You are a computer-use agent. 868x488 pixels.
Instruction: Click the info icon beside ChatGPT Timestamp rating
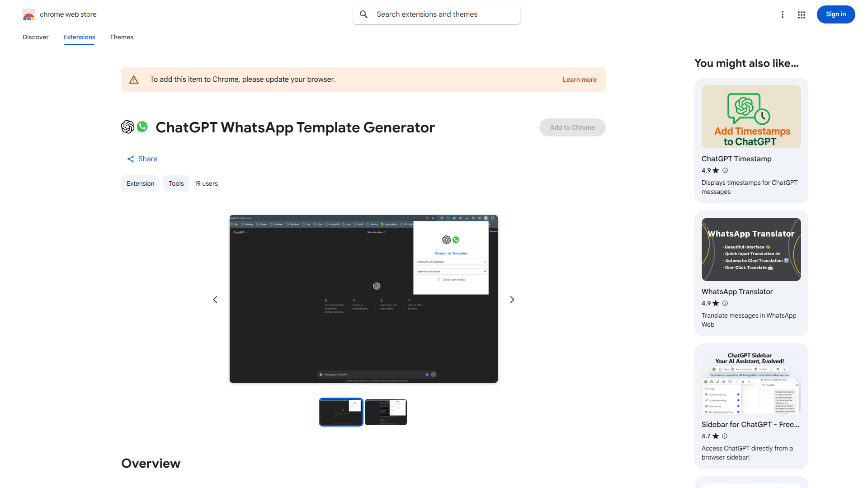click(x=725, y=170)
